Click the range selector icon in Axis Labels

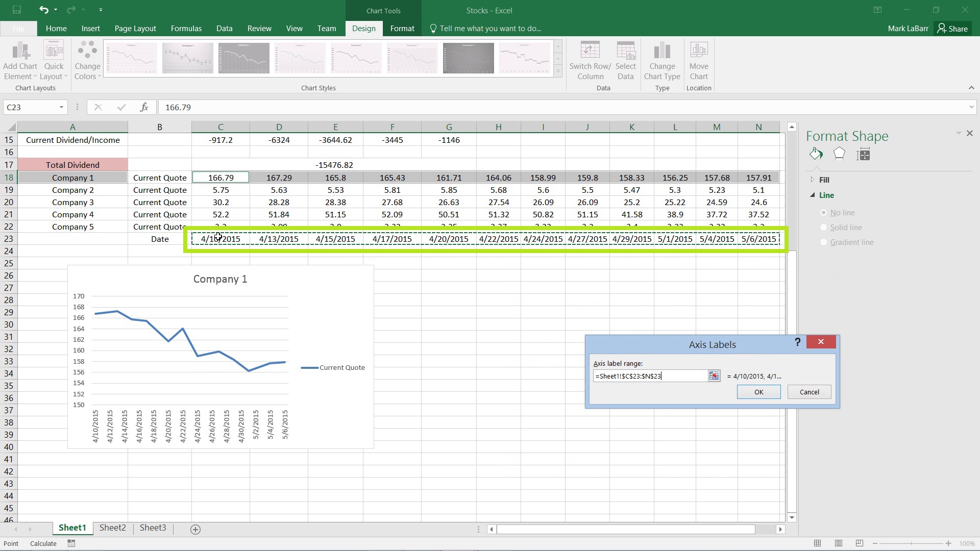point(714,376)
